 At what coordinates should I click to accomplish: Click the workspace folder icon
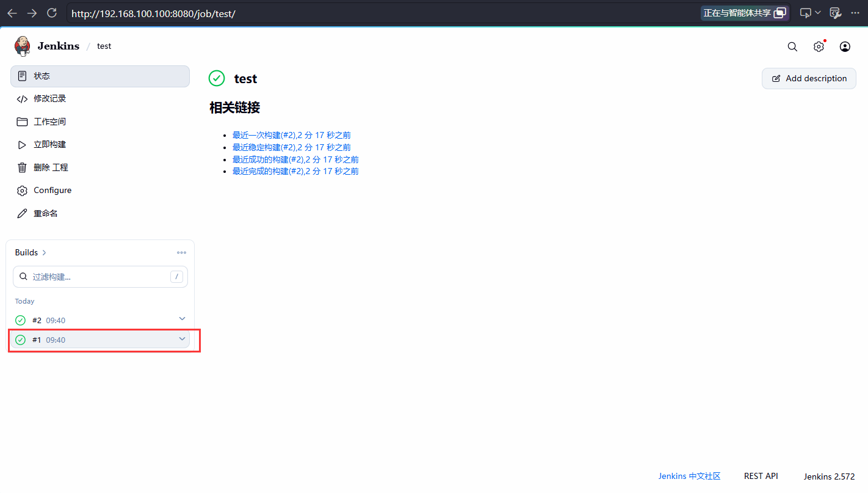click(22, 122)
